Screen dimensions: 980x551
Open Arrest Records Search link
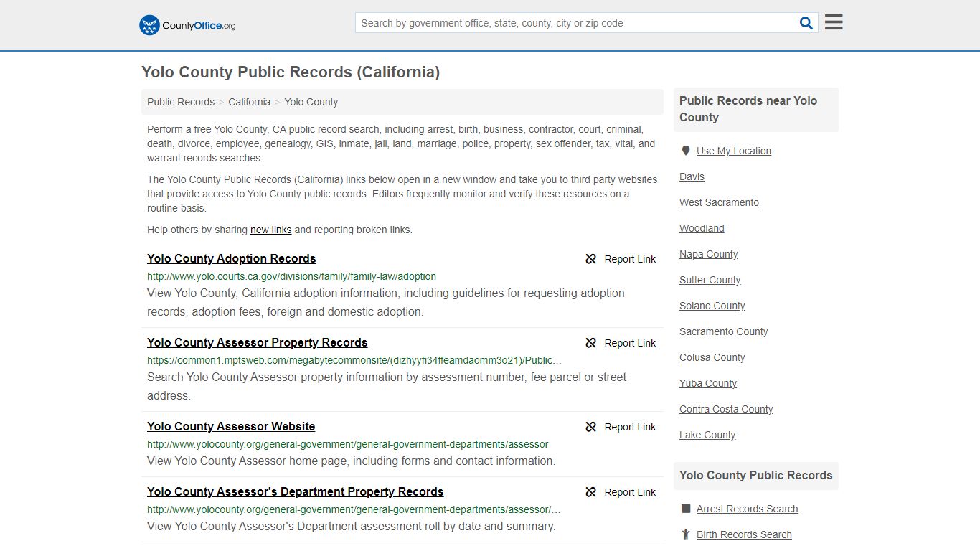tap(747, 509)
